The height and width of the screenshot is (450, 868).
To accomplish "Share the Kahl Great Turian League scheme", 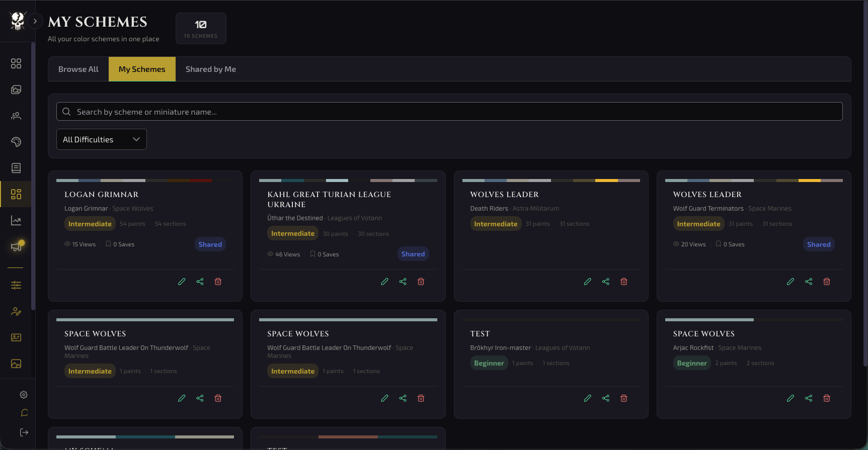I will [403, 282].
